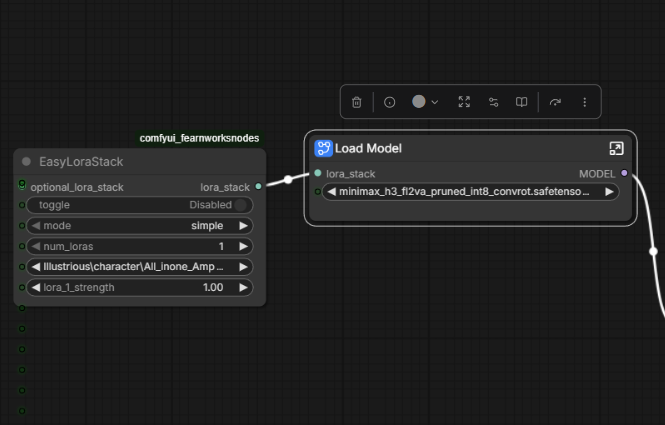The height and width of the screenshot is (425, 665).
Task: Click the mode value simple
Action: [207, 226]
